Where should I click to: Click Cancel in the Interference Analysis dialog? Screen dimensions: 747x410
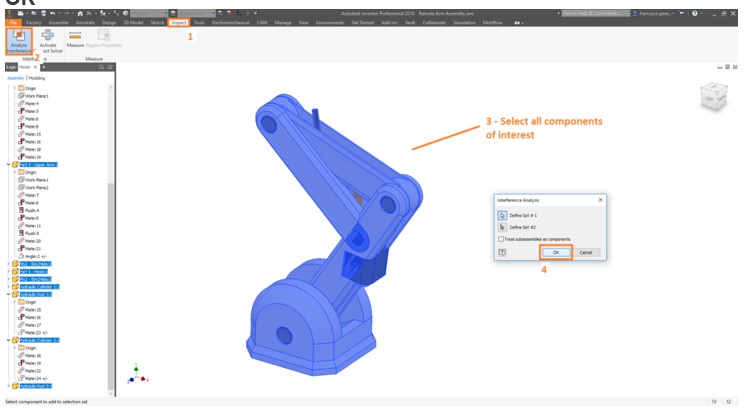pyautogui.click(x=586, y=252)
